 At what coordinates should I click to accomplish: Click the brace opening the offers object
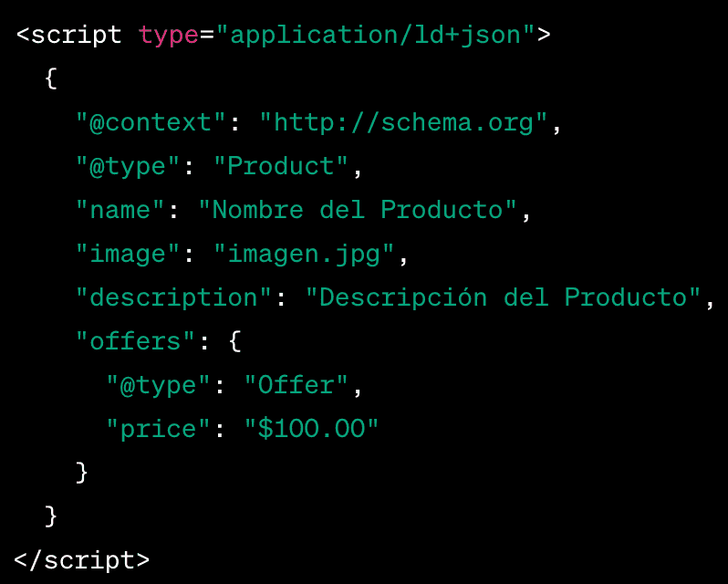(x=234, y=341)
